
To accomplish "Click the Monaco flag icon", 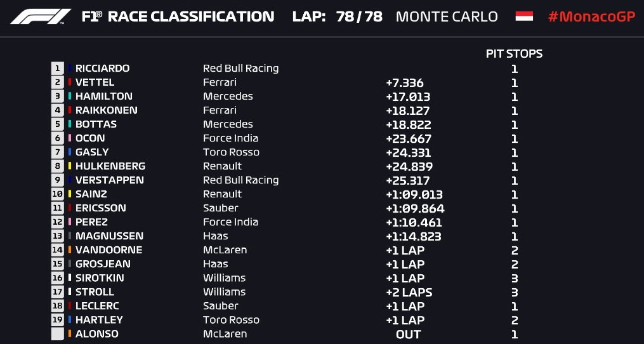I will click(x=524, y=17).
